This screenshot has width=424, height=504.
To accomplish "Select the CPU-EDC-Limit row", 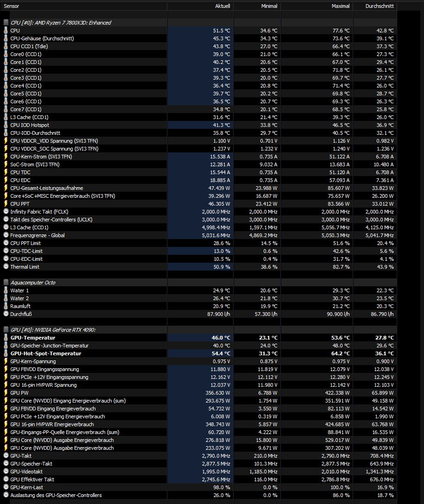I will coord(199,259).
